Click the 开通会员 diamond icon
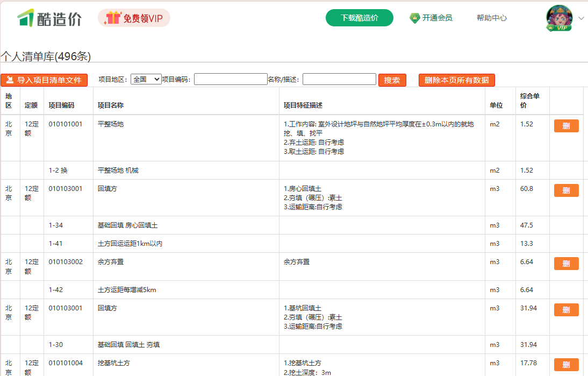The height and width of the screenshot is (376, 588). coord(414,18)
